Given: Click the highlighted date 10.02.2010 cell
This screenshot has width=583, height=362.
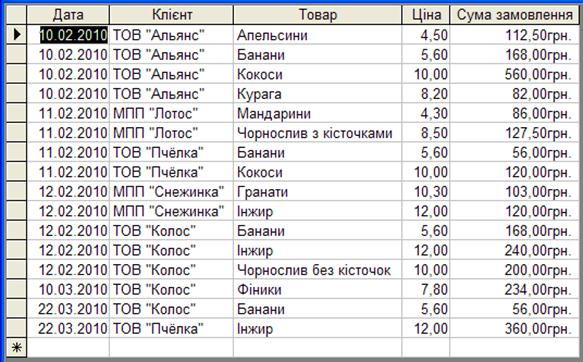Looking at the screenshot, I should click(74, 35).
